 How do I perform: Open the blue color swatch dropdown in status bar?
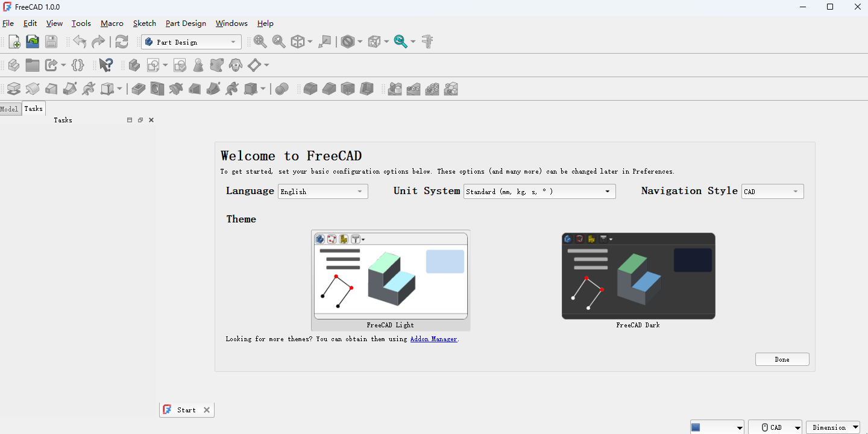pyautogui.click(x=717, y=427)
